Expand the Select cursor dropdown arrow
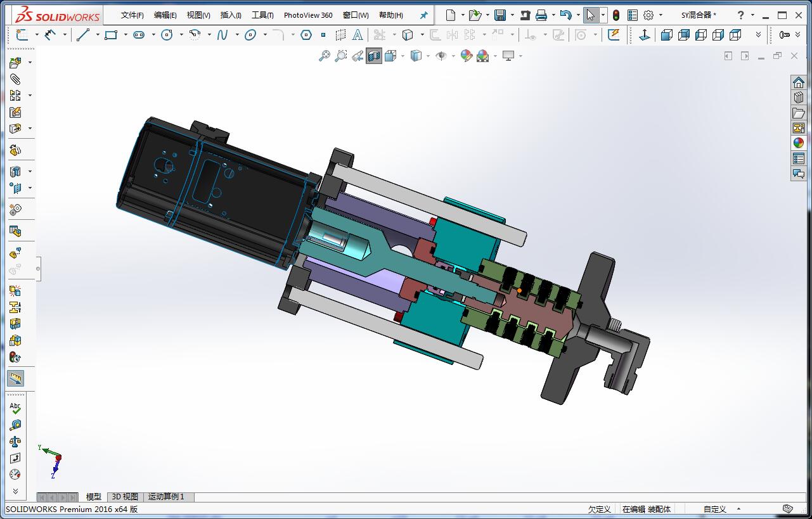This screenshot has height=519, width=812. tap(603, 15)
